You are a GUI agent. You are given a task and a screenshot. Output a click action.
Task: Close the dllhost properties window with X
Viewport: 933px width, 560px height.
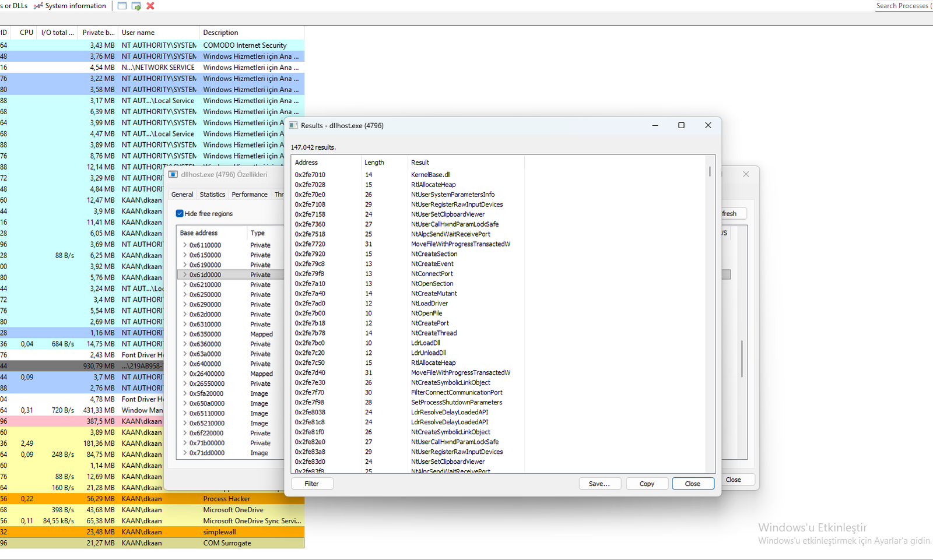click(746, 174)
